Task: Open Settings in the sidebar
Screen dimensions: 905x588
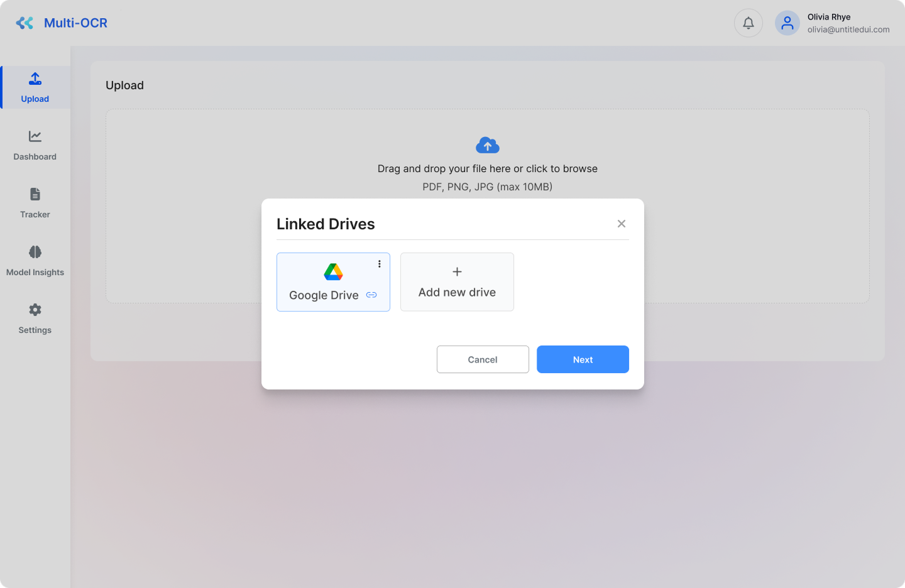Action: point(35,318)
